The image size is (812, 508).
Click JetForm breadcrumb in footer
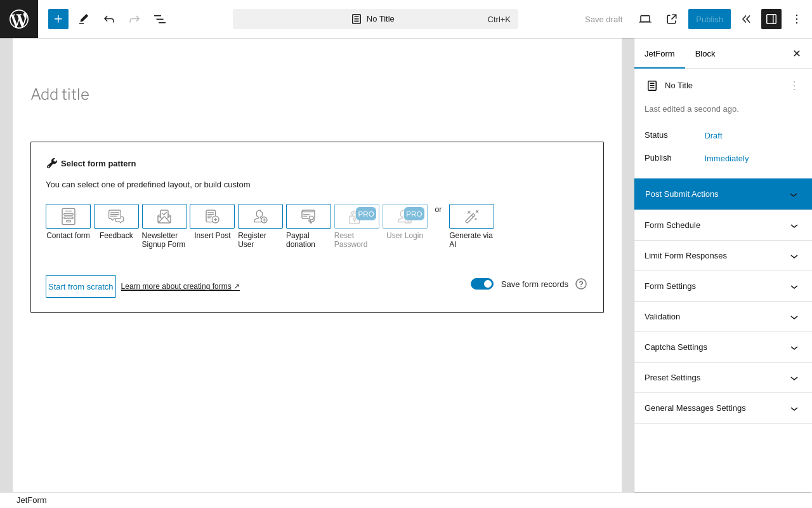(32, 500)
